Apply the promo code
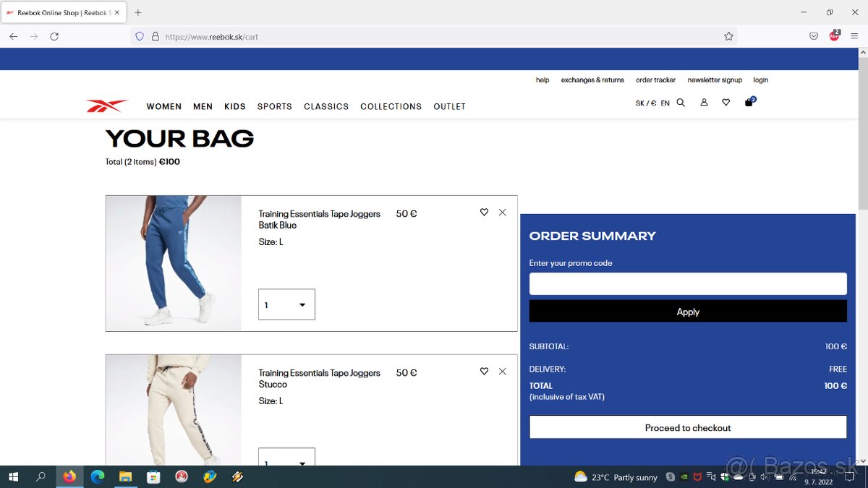 point(688,312)
